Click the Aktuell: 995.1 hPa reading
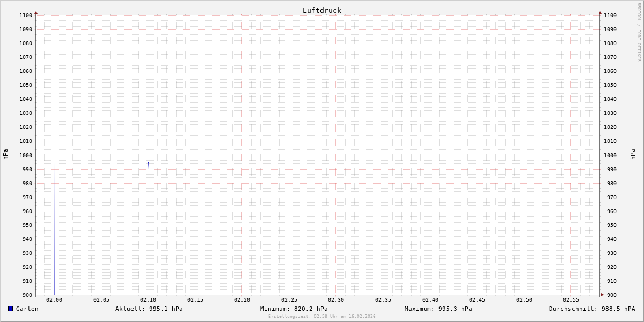 tap(149, 309)
